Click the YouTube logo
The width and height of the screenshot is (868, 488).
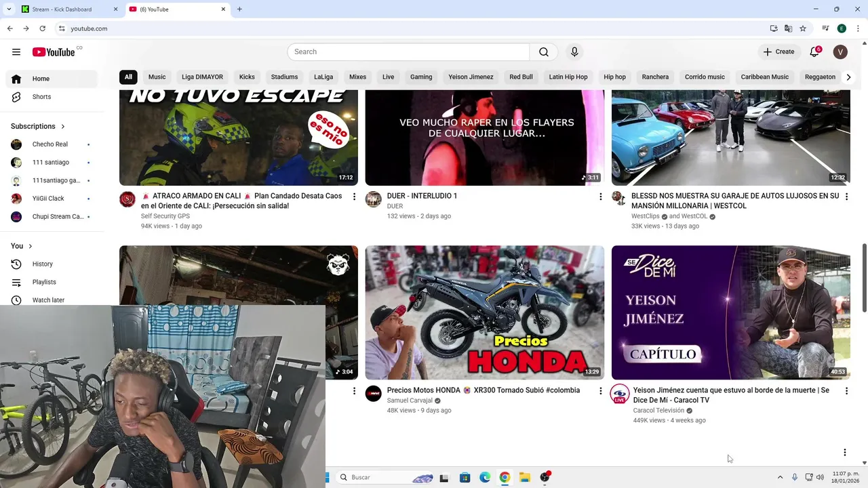pos(54,52)
